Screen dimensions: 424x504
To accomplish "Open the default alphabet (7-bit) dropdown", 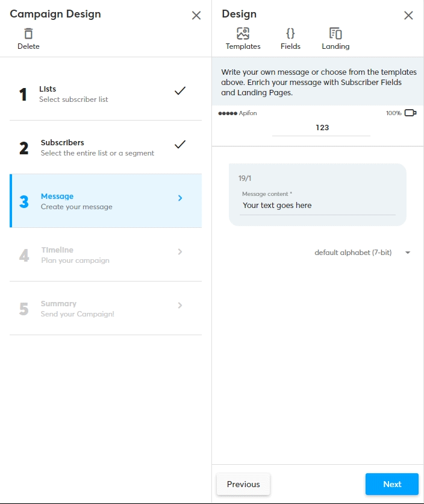I will [363, 253].
